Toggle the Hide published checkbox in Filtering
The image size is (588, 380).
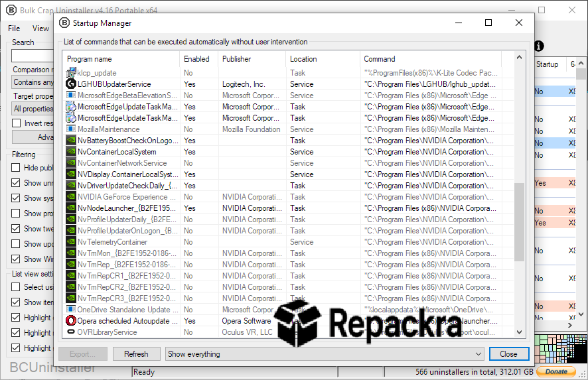pos(16,167)
